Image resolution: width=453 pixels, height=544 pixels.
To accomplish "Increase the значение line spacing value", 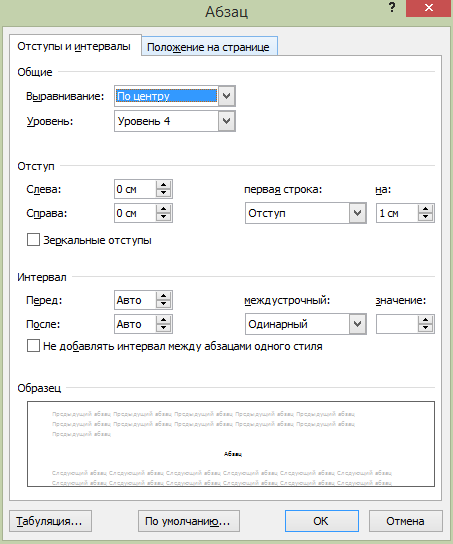I will (426, 320).
